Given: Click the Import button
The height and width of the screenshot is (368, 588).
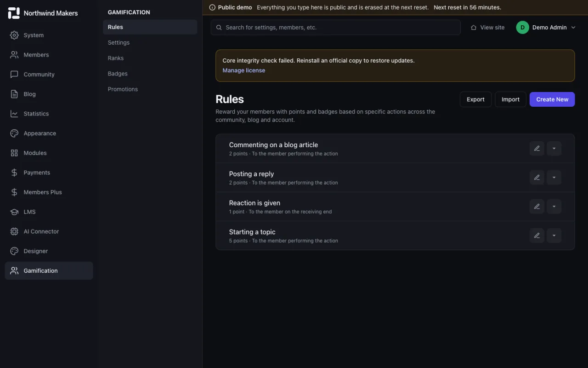Looking at the screenshot, I should click(x=510, y=99).
